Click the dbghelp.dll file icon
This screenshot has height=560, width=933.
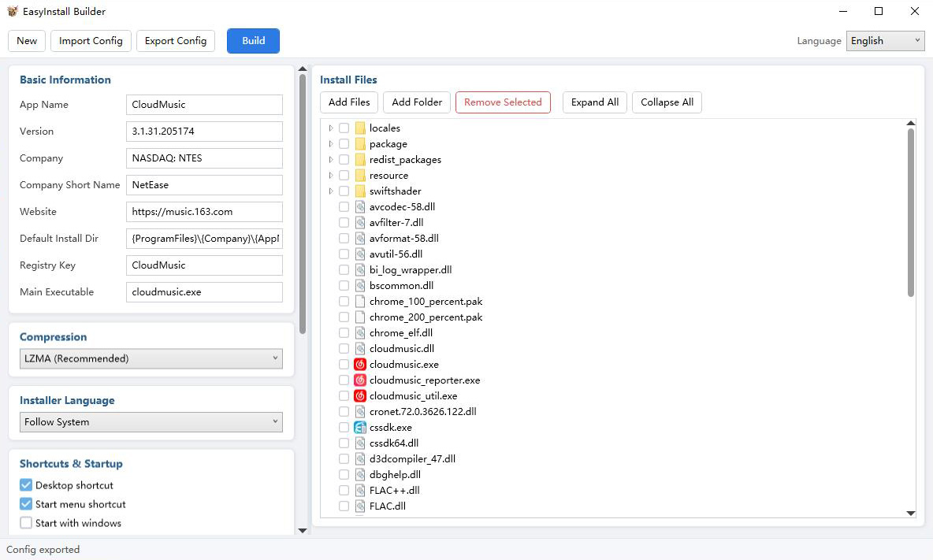coord(360,474)
